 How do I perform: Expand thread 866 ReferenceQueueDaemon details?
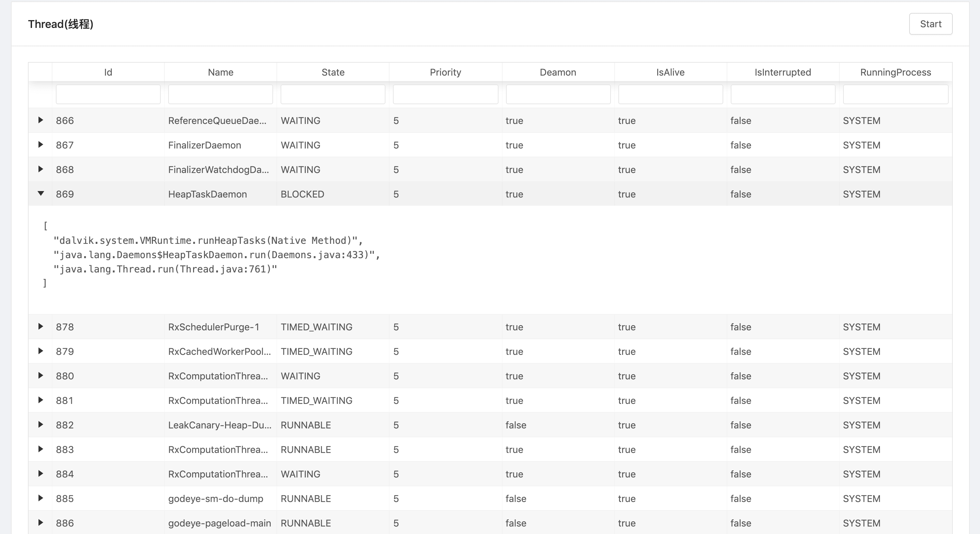tap(41, 120)
